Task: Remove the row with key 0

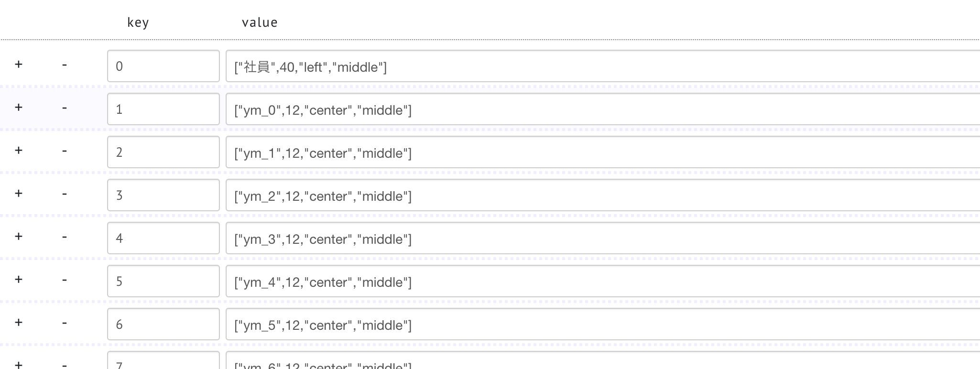Action: [x=64, y=65]
